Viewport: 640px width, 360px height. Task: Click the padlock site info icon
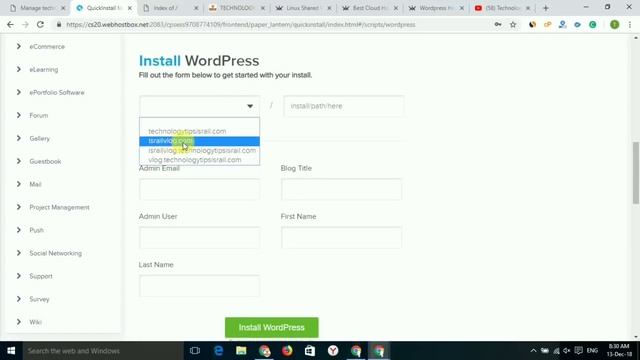tap(59, 25)
